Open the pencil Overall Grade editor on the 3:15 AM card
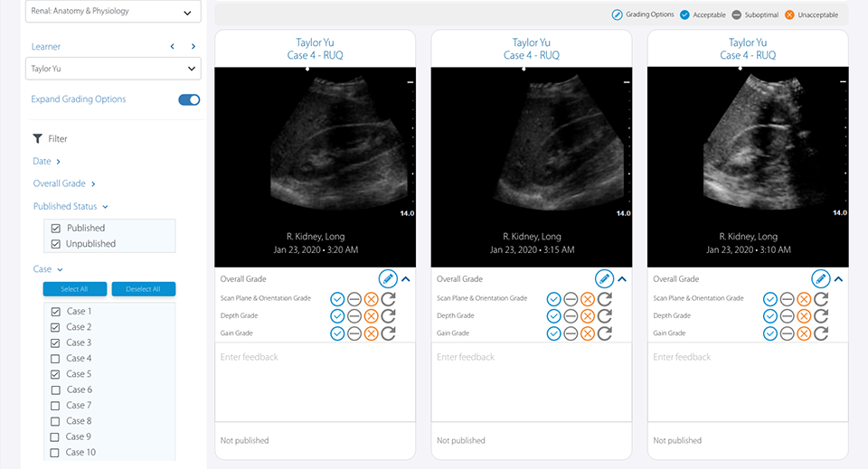 605,278
